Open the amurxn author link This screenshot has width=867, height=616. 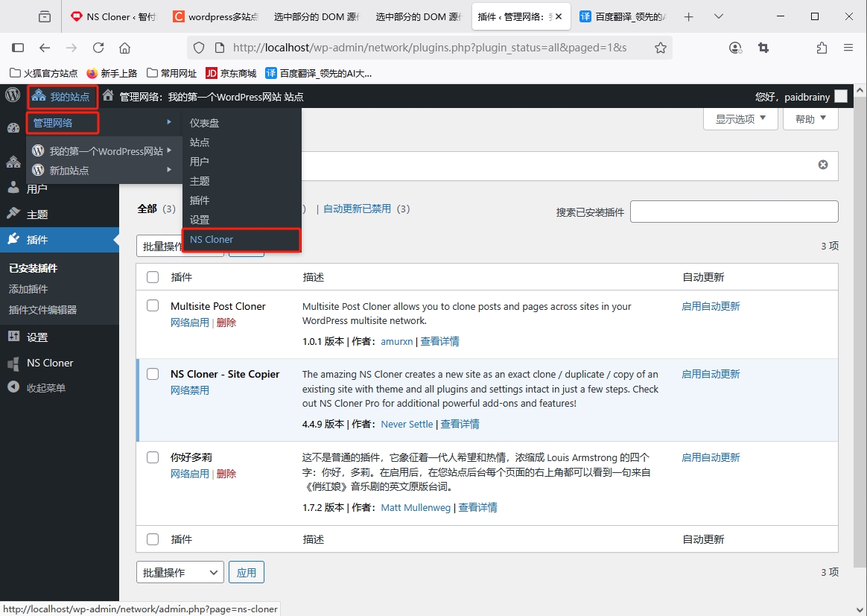point(396,341)
